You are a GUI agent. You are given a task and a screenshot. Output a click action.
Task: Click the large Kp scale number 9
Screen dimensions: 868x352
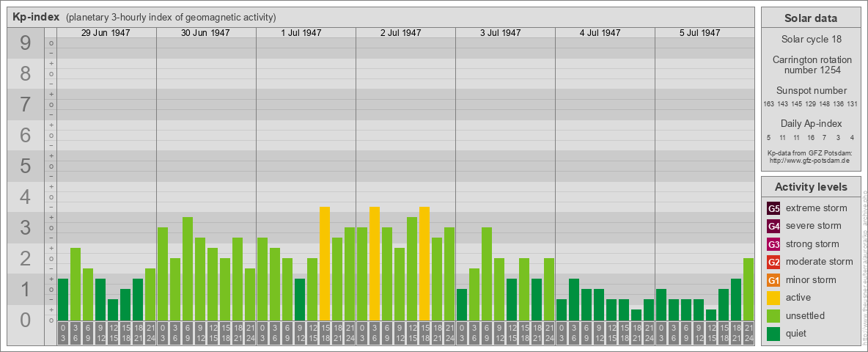(25, 43)
